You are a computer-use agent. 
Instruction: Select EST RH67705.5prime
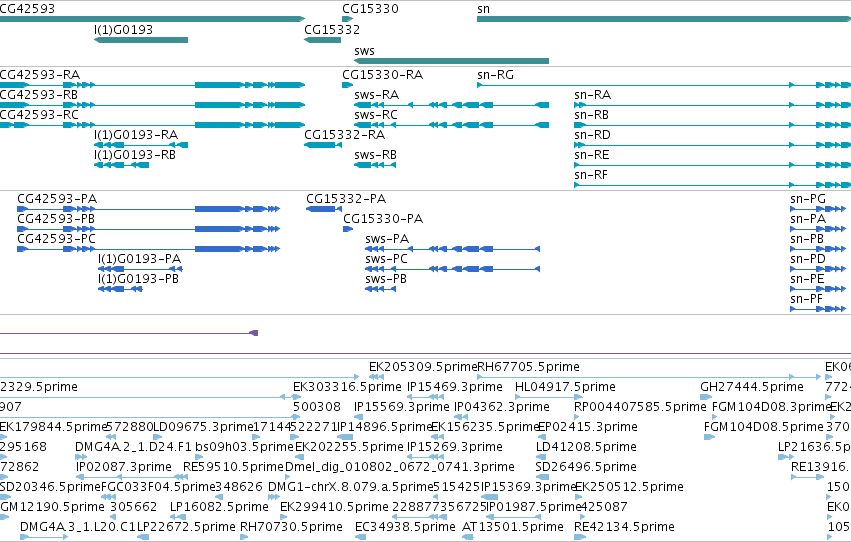(x=528, y=367)
